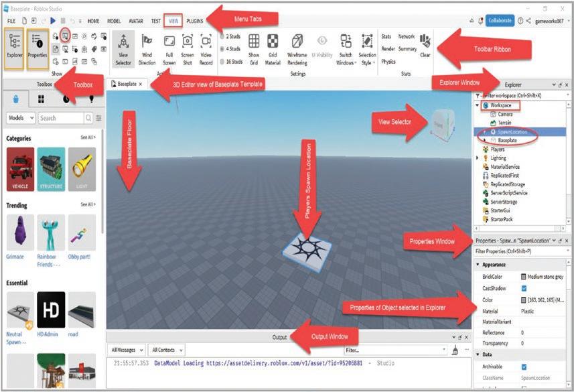
Task: Open the gameworks007 account dropdown
Action: click(552, 21)
